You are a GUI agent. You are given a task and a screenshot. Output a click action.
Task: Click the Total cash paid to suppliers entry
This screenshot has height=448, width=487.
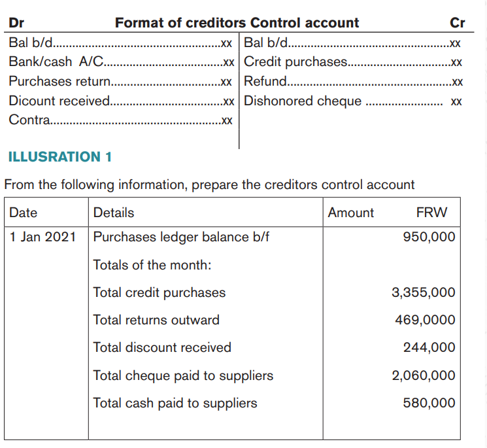(175, 404)
